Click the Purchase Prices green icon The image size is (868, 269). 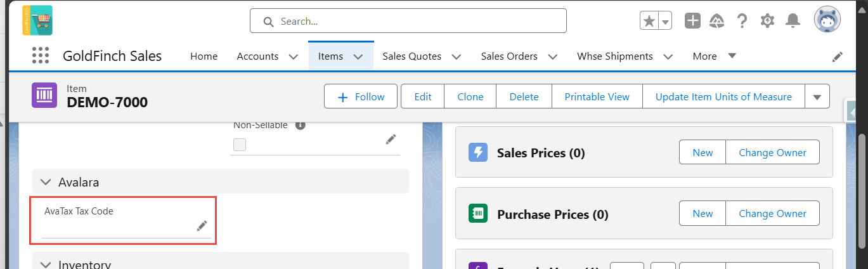pos(477,214)
